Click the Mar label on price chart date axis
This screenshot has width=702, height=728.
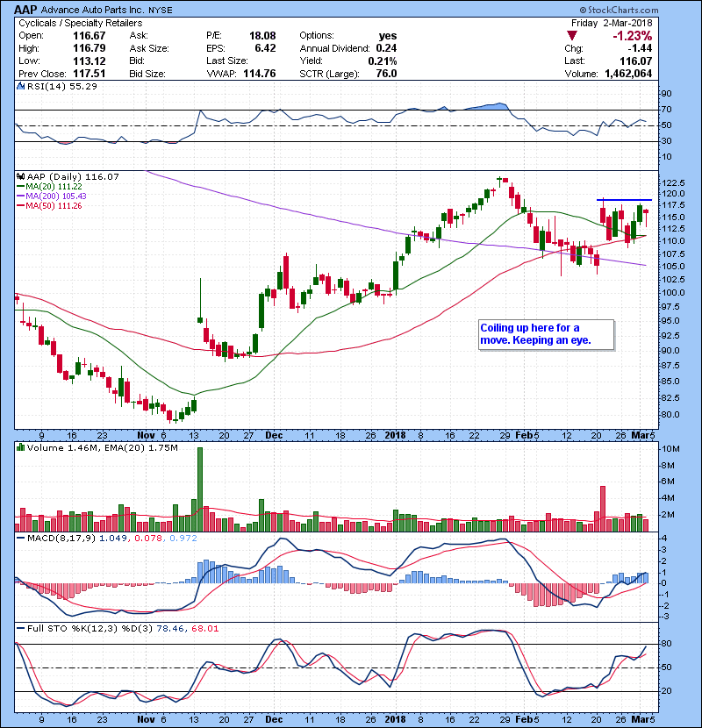(x=640, y=436)
